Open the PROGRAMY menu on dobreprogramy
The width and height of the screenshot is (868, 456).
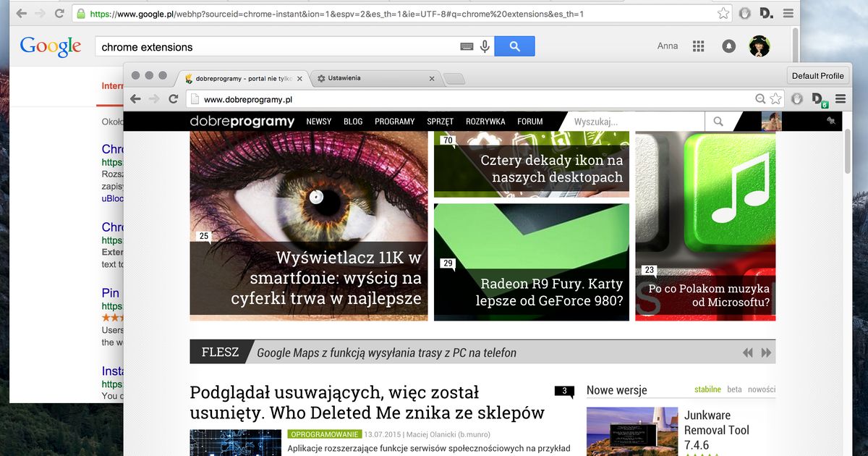click(394, 122)
